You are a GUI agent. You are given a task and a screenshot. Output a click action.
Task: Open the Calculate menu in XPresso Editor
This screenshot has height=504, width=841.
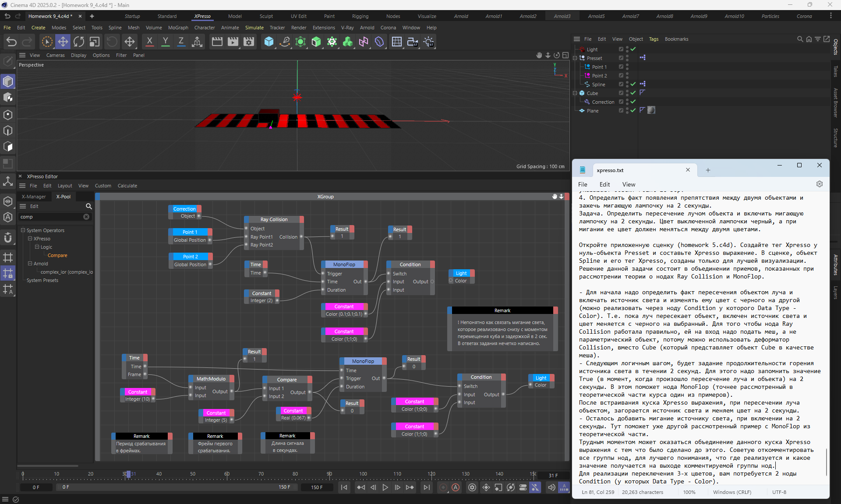[x=127, y=186]
